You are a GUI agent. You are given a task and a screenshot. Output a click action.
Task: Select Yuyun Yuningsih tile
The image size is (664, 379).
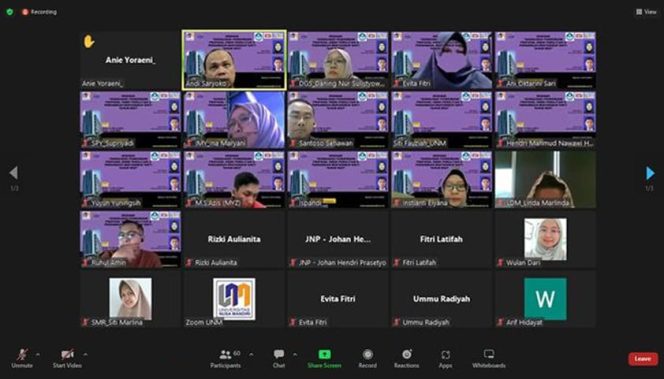(130, 180)
